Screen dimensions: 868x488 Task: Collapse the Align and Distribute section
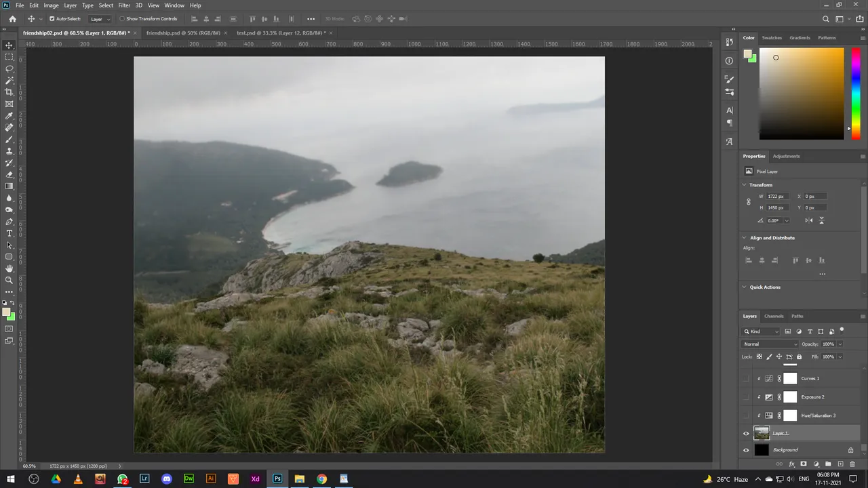[x=745, y=238]
